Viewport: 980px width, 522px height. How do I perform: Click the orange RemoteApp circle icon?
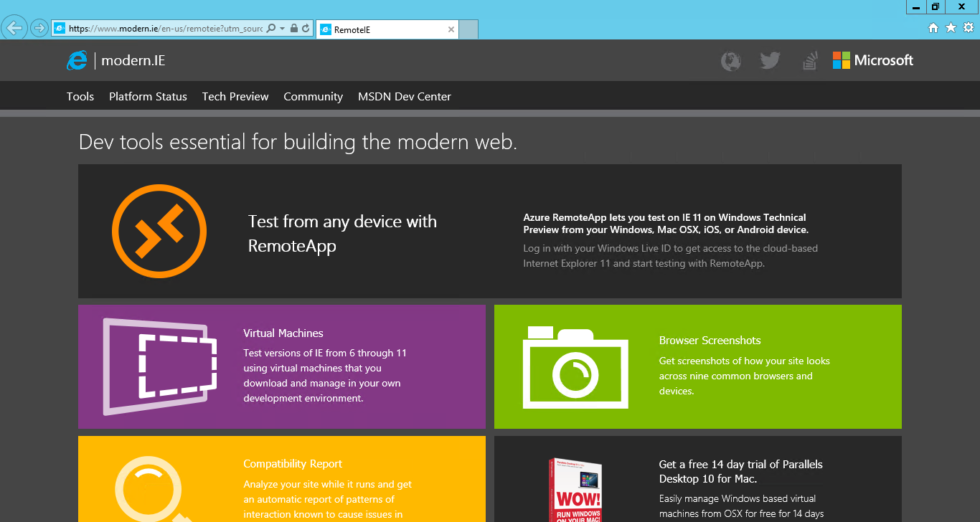point(159,231)
